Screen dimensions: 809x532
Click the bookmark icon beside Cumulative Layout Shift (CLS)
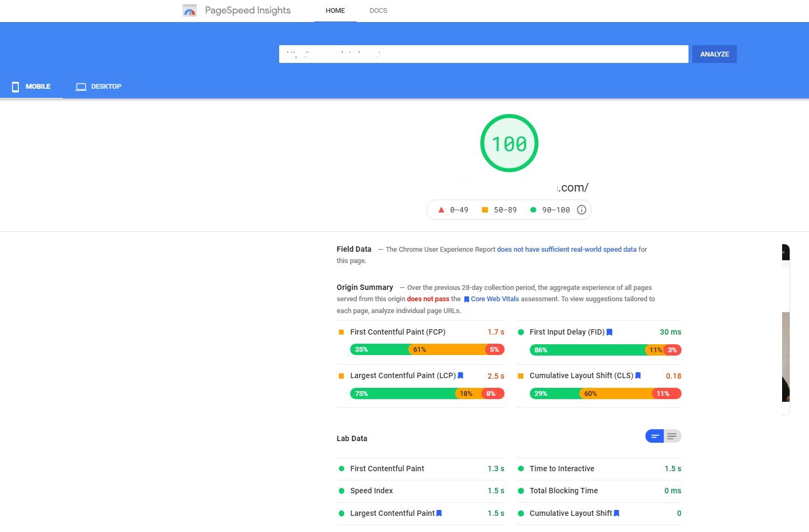click(638, 375)
